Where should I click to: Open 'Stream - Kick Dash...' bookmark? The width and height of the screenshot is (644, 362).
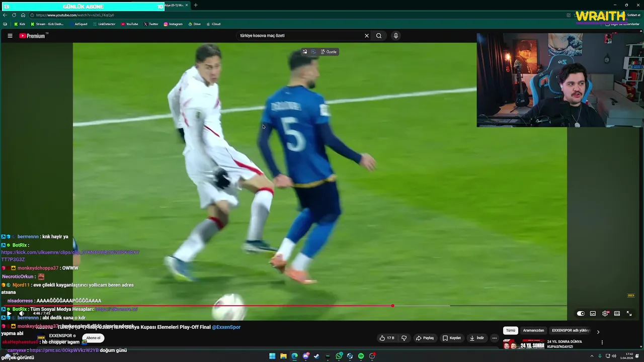click(47, 24)
